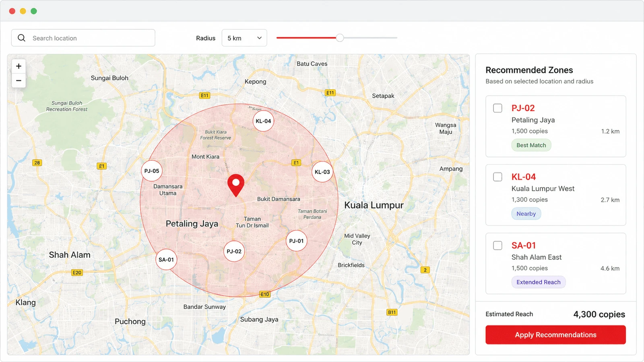Zoom out the map with minus button
644x362 pixels.
[x=19, y=80]
